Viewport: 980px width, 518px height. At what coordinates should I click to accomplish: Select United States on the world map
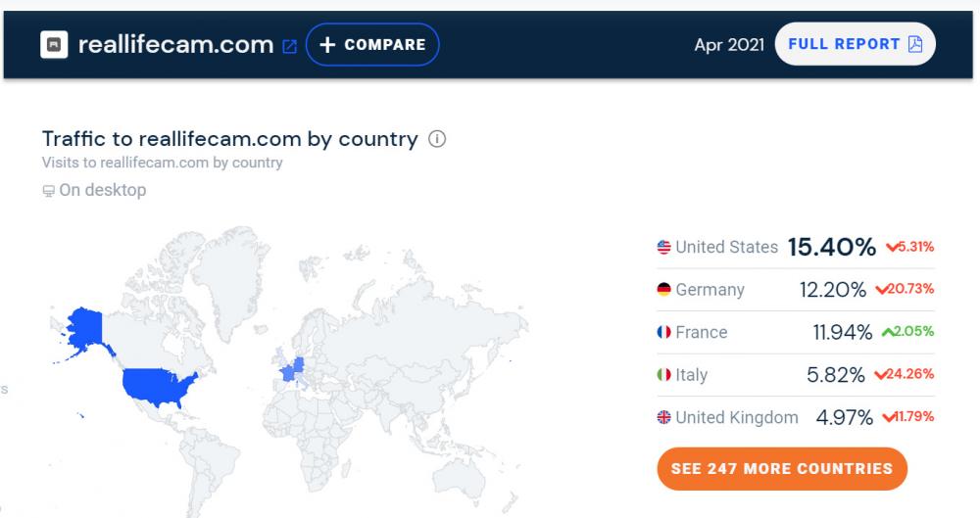157,383
